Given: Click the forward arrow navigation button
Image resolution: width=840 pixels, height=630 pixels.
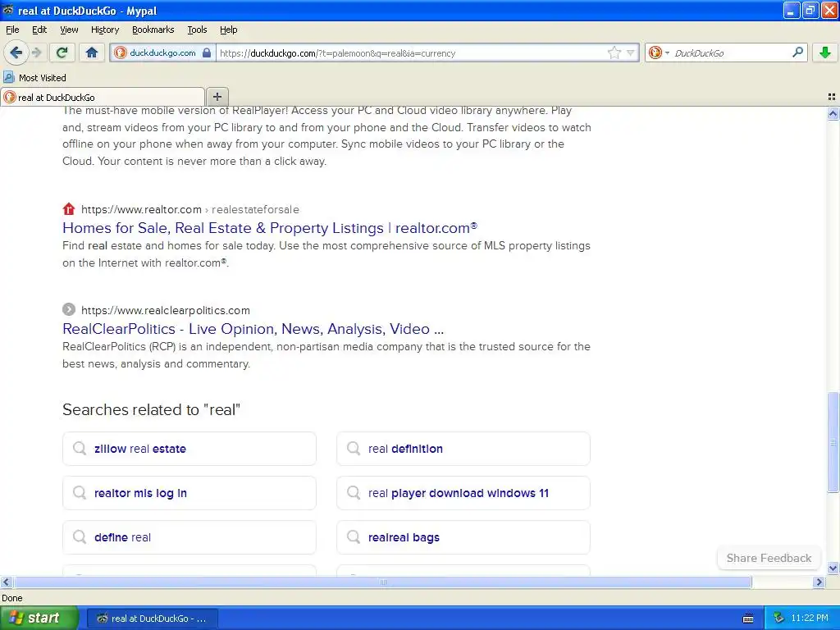Looking at the screenshot, I should [36, 52].
